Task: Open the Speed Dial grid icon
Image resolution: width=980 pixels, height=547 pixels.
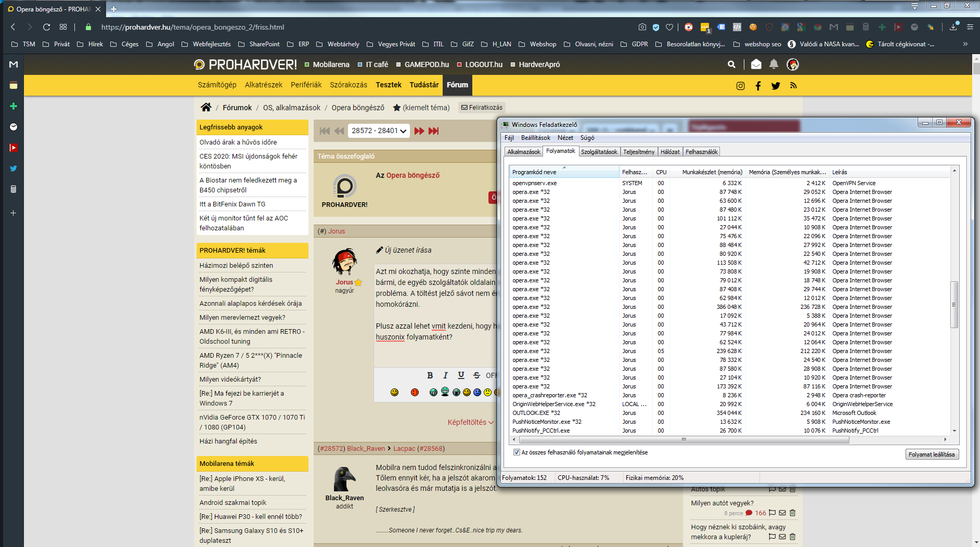Action: pos(63,27)
